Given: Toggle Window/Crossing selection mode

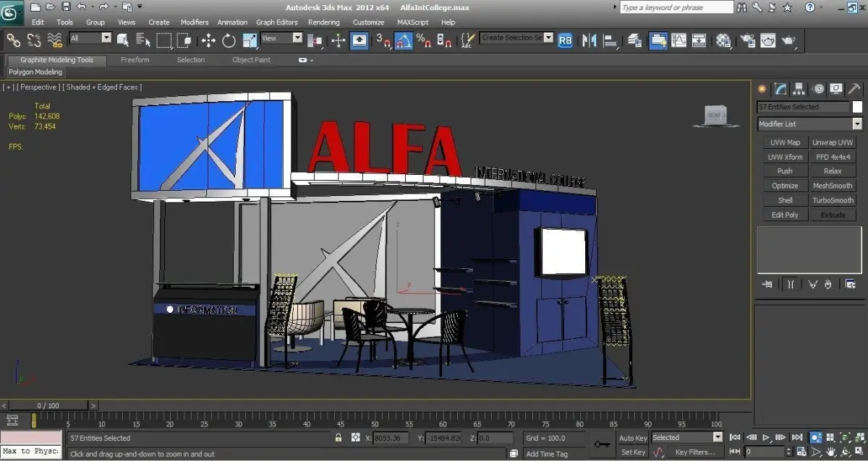Looking at the screenshot, I should point(184,40).
